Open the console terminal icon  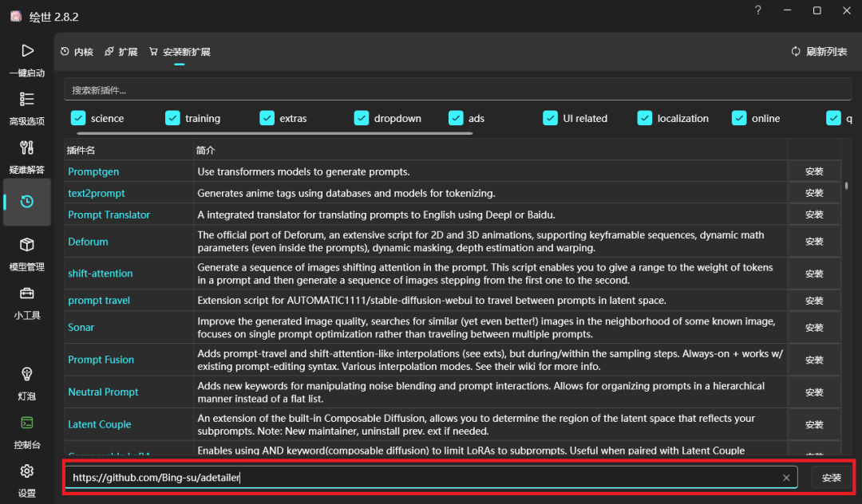click(x=27, y=423)
